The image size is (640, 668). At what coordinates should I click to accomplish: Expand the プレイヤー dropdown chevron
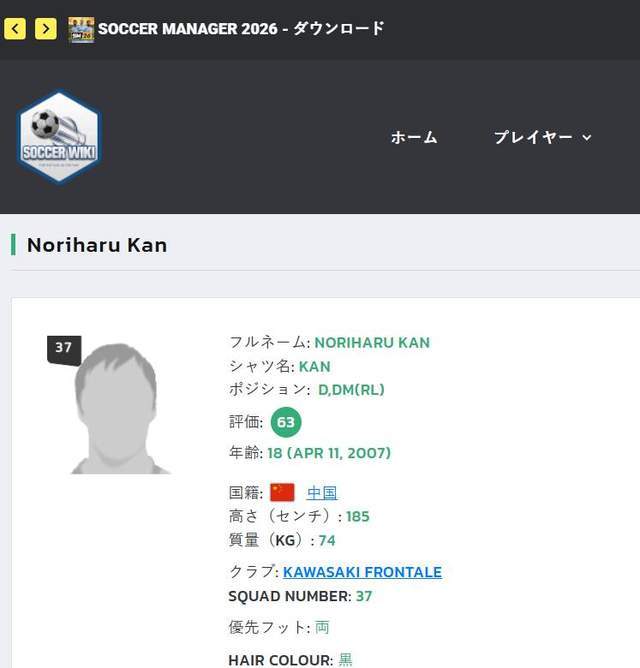pos(587,138)
